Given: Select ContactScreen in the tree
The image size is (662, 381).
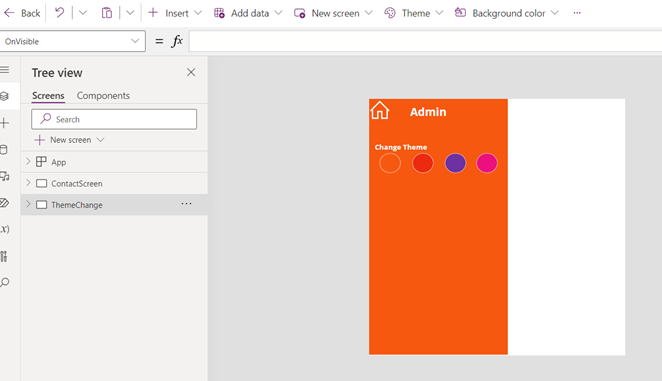Looking at the screenshot, I should [x=76, y=184].
